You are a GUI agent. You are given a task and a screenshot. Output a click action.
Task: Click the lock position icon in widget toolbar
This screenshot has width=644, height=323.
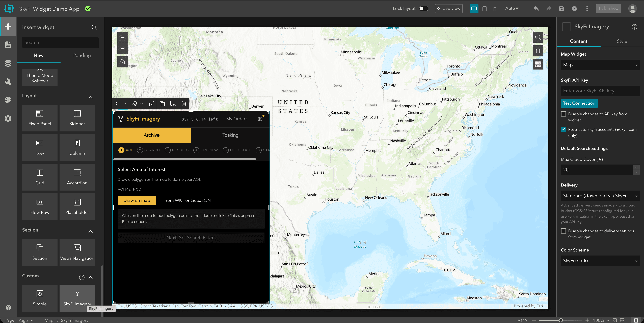[151, 104]
